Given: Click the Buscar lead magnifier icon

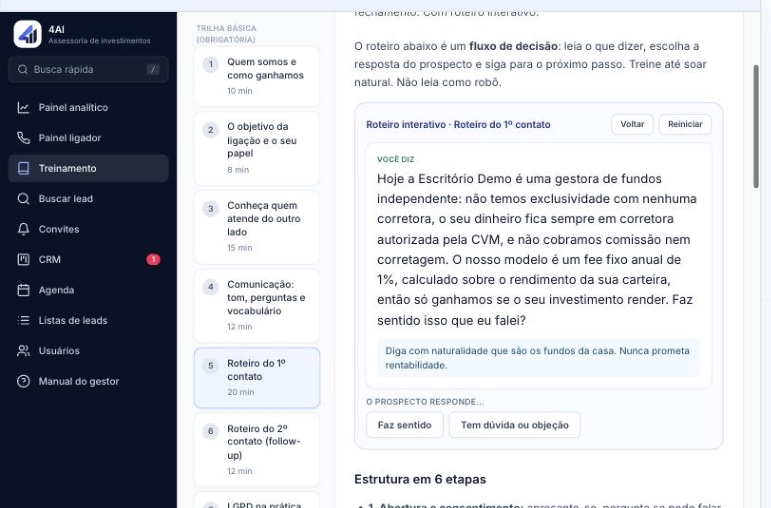Looking at the screenshot, I should pos(23,199).
